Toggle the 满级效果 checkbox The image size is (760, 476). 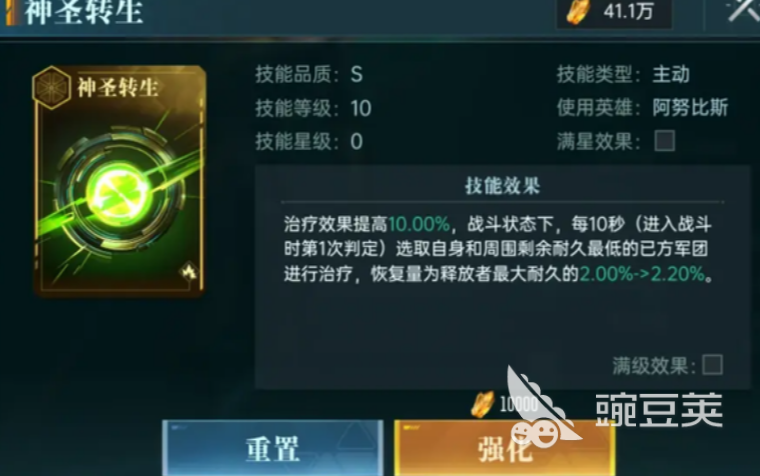click(712, 365)
